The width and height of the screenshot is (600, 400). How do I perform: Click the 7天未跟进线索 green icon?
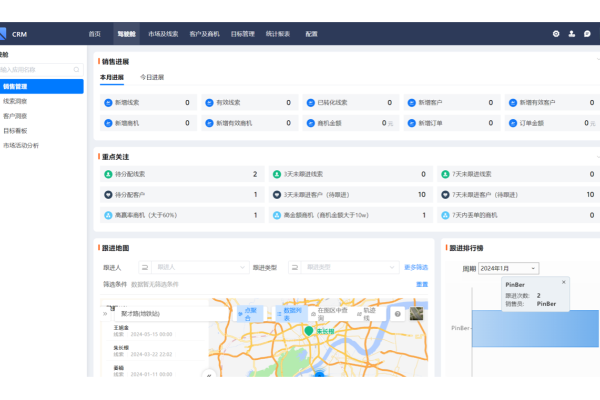[x=445, y=174]
